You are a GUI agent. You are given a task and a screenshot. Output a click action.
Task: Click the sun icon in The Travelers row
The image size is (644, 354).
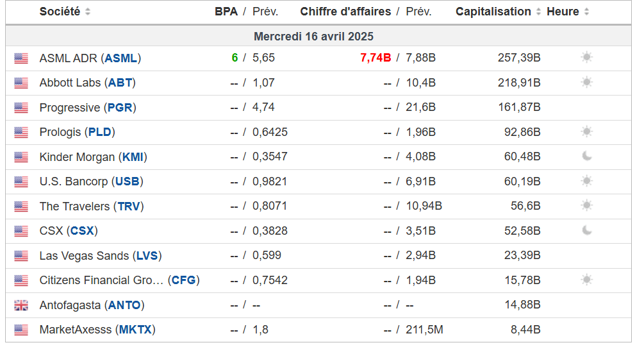[586, 206]
